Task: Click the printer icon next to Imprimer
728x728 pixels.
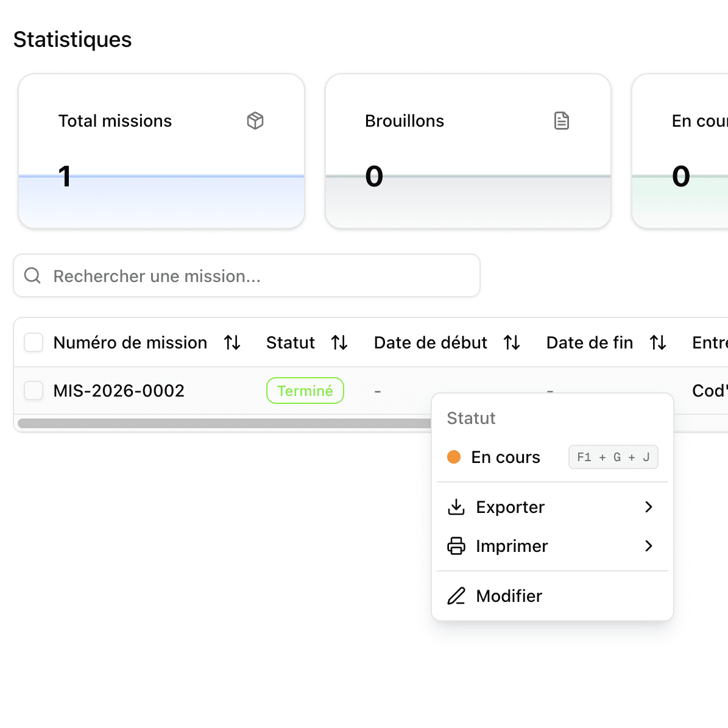Action: 456,546
